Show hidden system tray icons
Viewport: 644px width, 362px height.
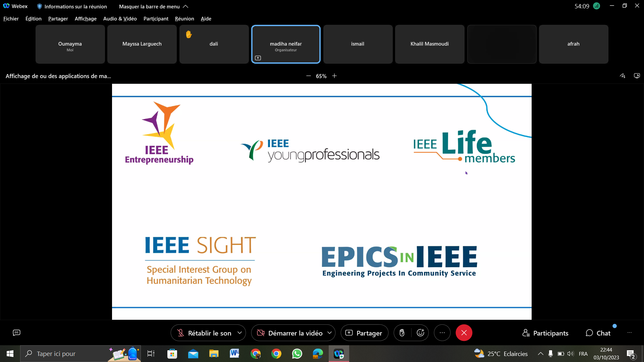(540, 354)
